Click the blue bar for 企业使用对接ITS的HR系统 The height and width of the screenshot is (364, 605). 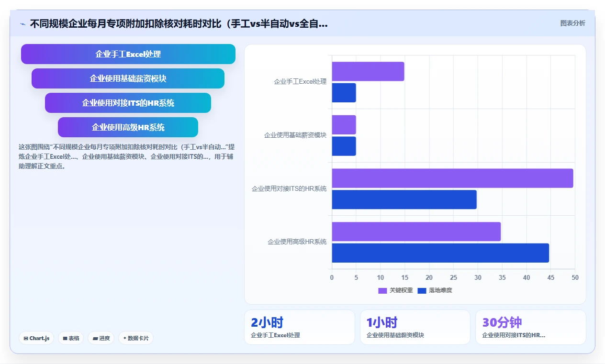click(x=404, y=199)
